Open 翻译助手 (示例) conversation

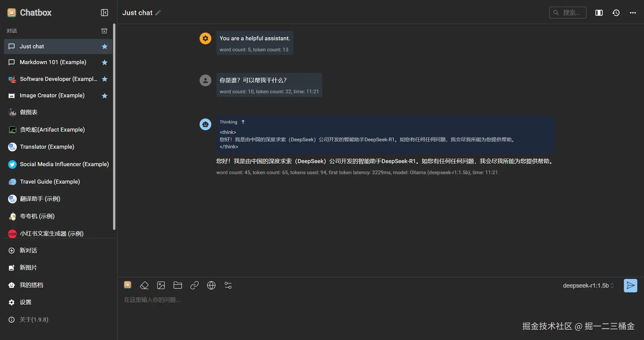(x=58, y=199)
